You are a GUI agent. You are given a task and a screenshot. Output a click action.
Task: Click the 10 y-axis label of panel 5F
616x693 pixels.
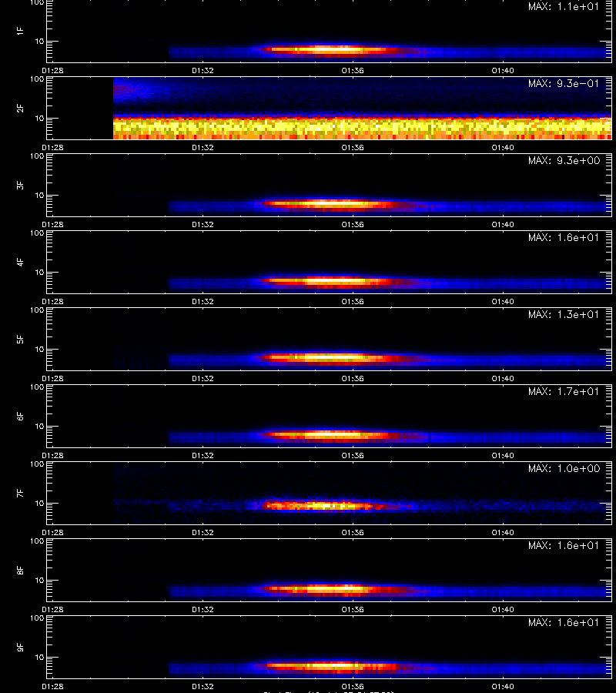pos(39,349)
